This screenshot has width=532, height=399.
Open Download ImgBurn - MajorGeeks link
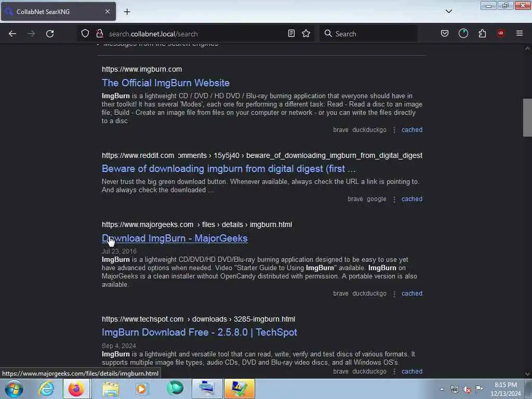(x=175, y=238)
